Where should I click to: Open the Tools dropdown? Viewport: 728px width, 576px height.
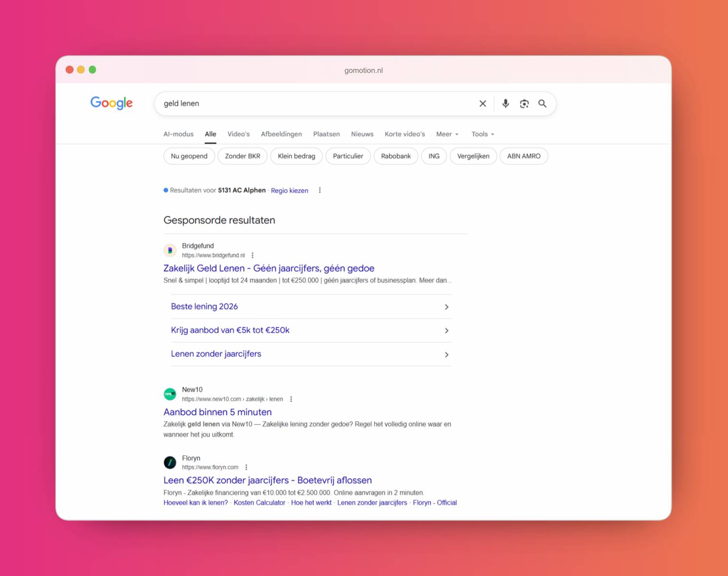pos(482,134)
